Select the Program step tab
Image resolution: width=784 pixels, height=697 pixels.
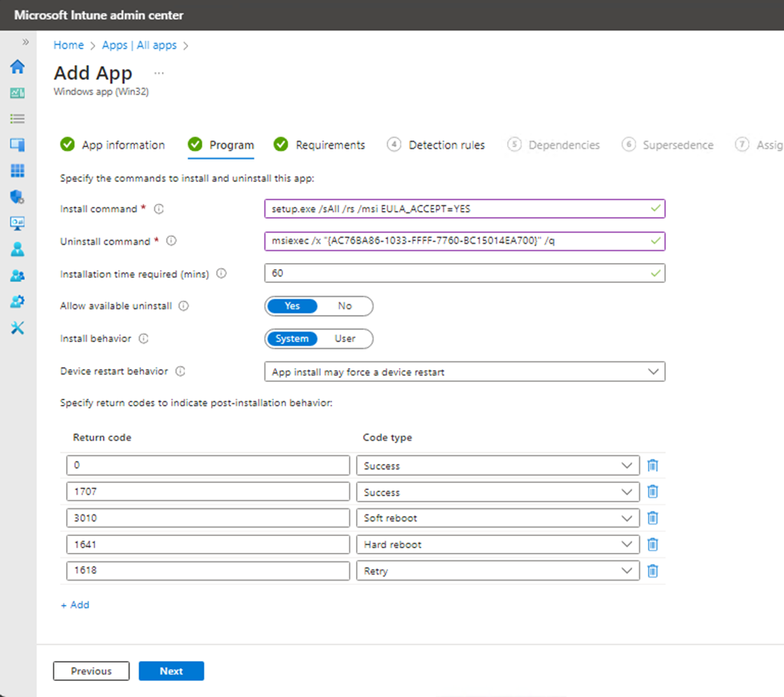221,145
